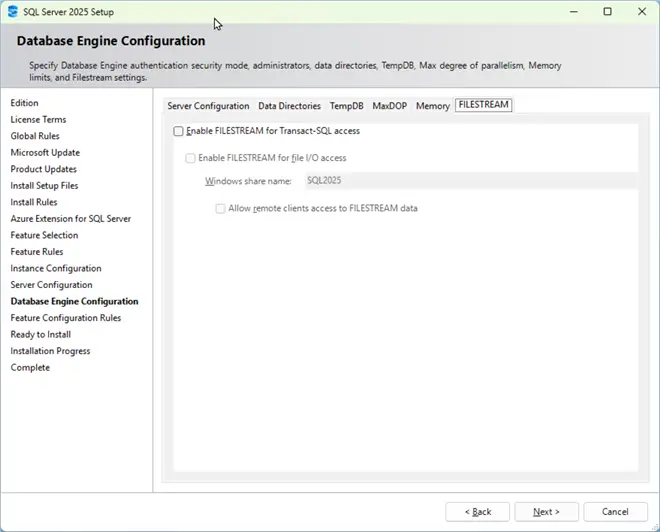Select Product Updates in the sidebar

pos(43,169)
